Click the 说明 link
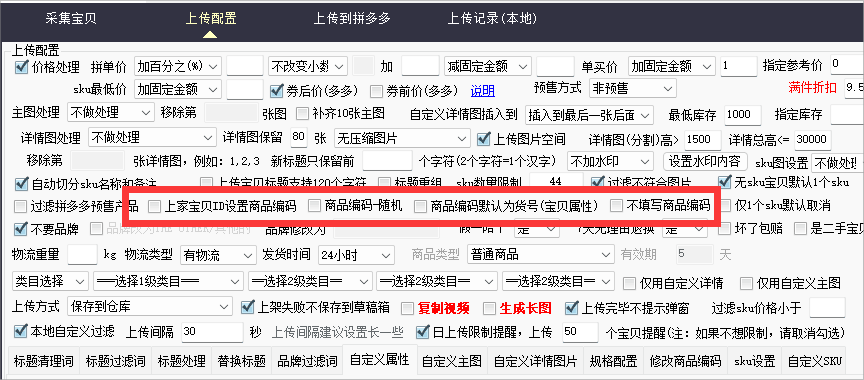 click(483, 90)
